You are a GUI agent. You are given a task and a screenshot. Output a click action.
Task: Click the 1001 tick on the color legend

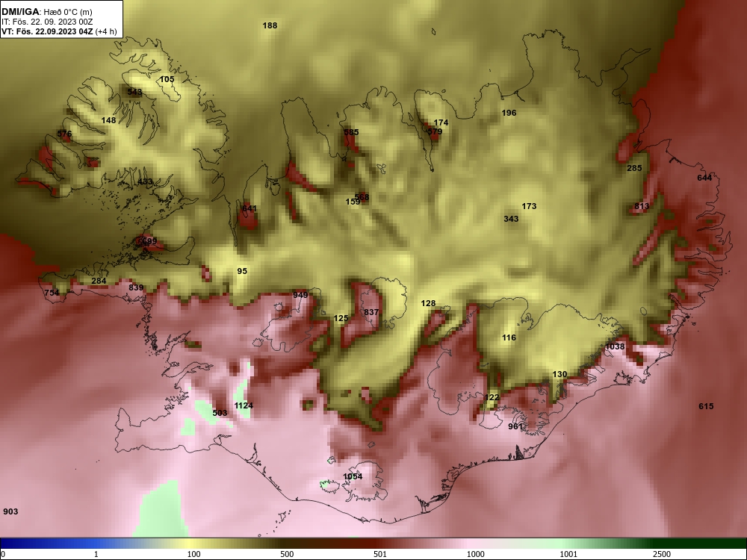568,554
